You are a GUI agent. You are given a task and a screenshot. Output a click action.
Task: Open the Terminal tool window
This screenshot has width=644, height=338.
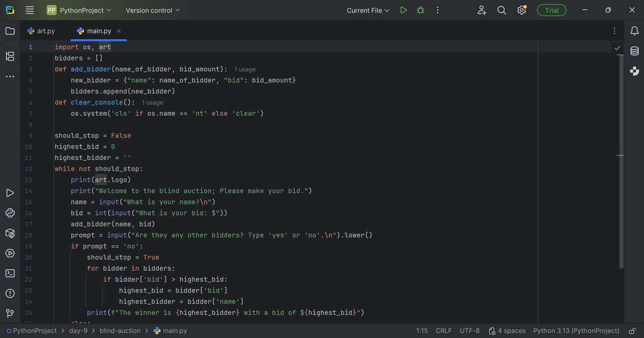[x=10, y=273]
